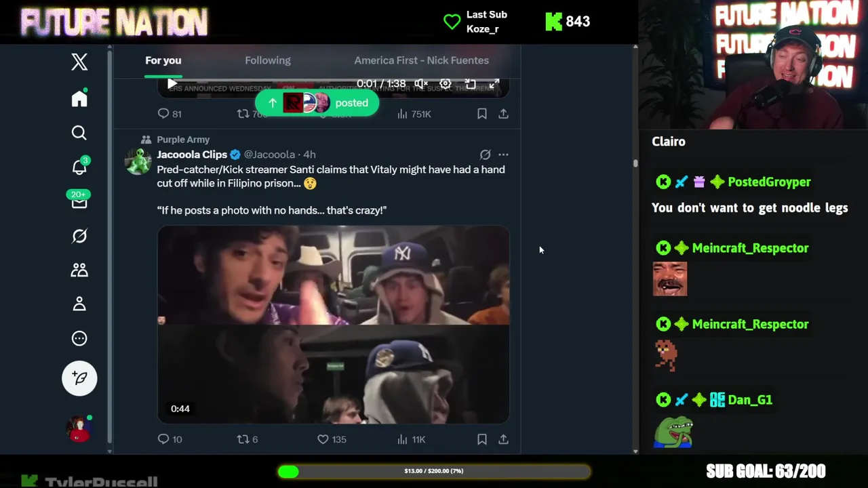This screenshot has width=868, height=488.
Task: Click the laughing face emote in chat
Action: (x=670, y=279)
